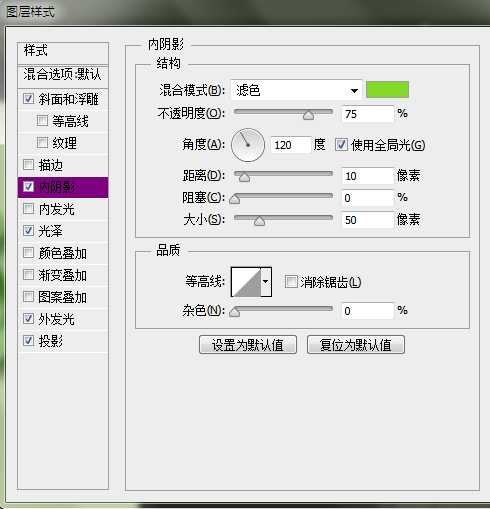The image size is (490, 509).
Task: Enable the 纹理 checkbox
Action: pyautogui.click(x=42, y=142)
